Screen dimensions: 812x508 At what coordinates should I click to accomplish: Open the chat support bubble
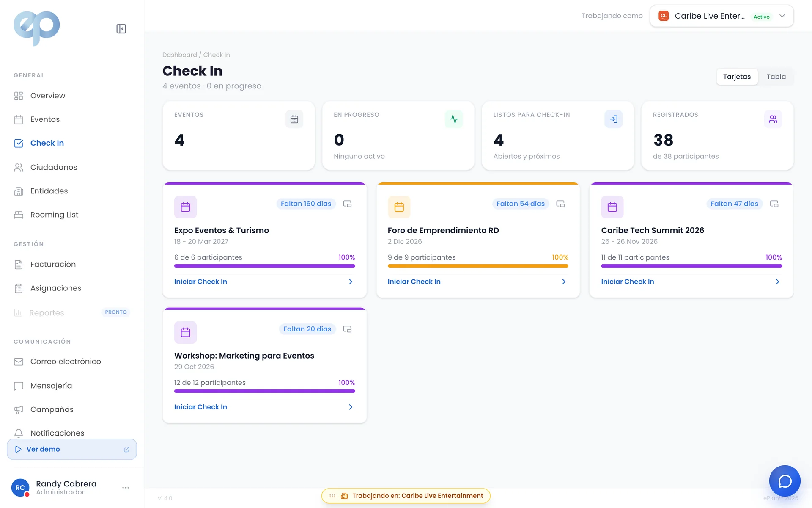[x=785, y=481]
